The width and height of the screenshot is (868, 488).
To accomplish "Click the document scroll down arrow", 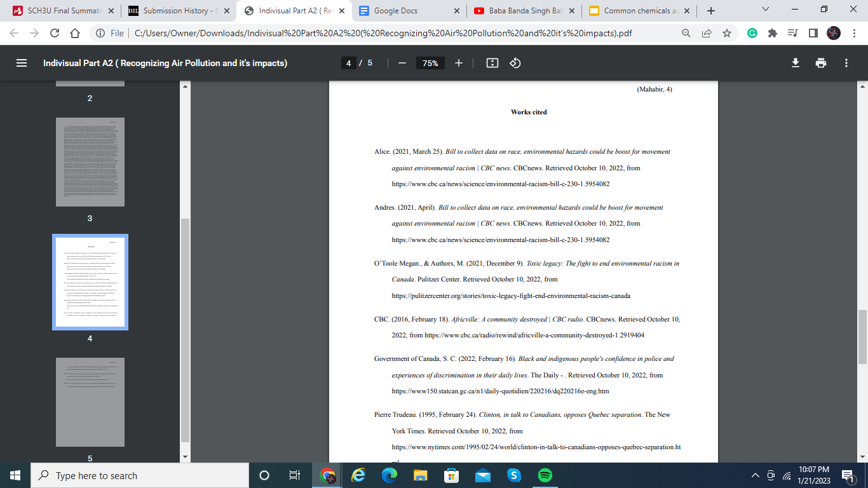I will [x=862, y=457].
